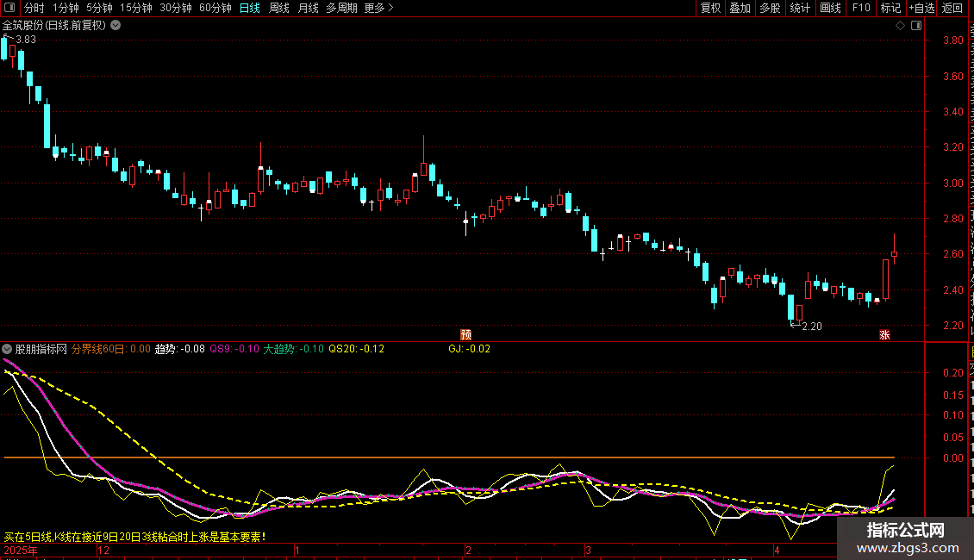This screenshot has height=560, width=974.
Task: Click the 2025年 timeline label
Action: (x=21, y=550)
